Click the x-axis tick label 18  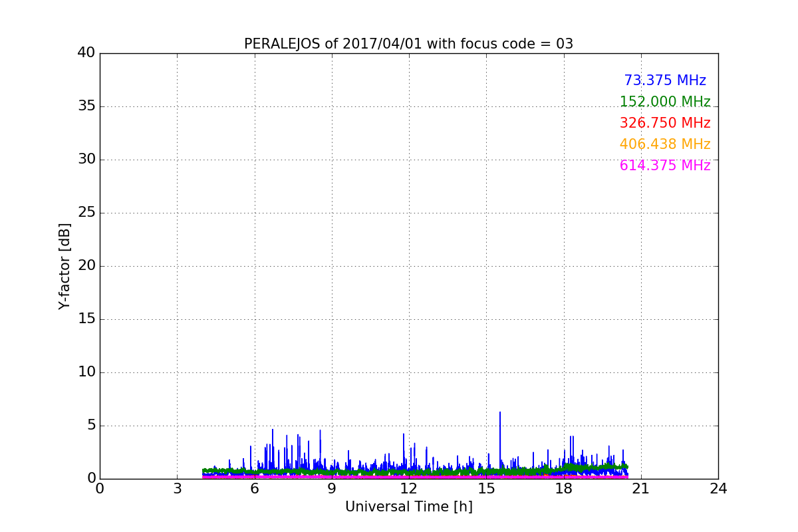pos(563,489)
